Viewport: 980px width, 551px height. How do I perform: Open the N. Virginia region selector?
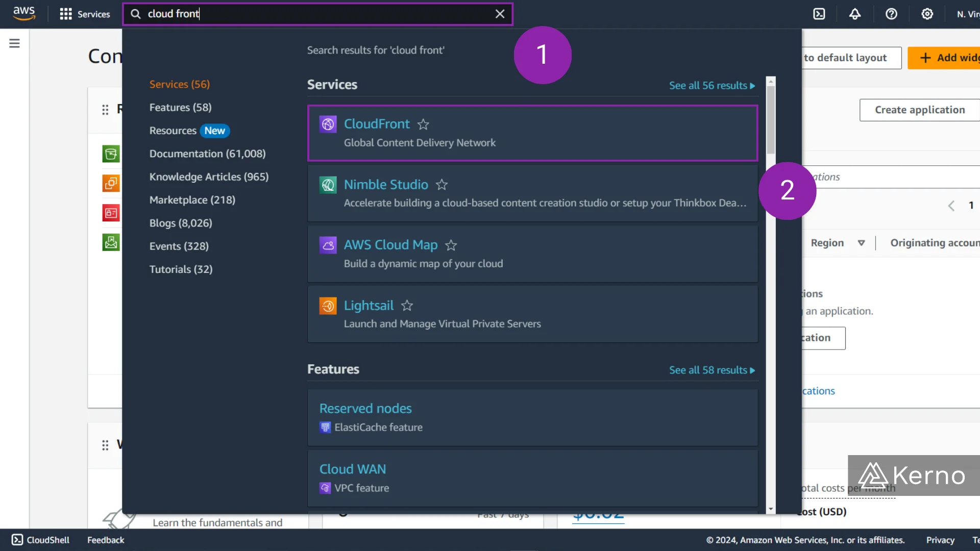pyautogui.click(x=968, y=14)
